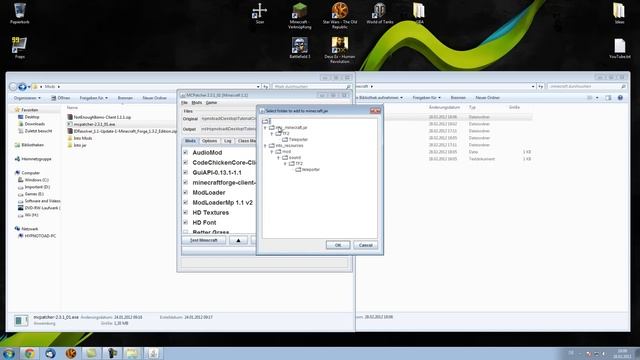
Task: Move the selected mod up with the arrow button
Action: coord(238,240)
